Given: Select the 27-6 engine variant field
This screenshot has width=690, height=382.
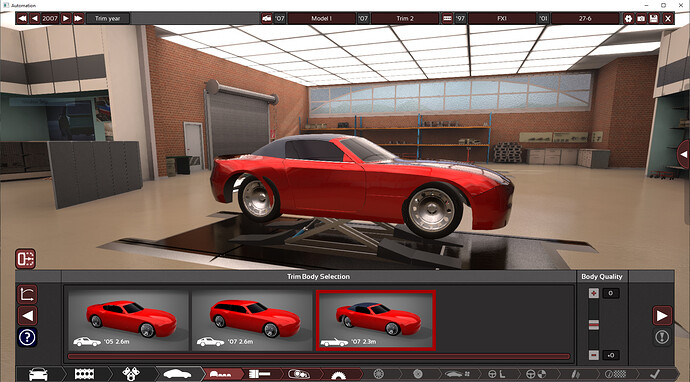Looking at the screenshot, I should pos(585,18).
